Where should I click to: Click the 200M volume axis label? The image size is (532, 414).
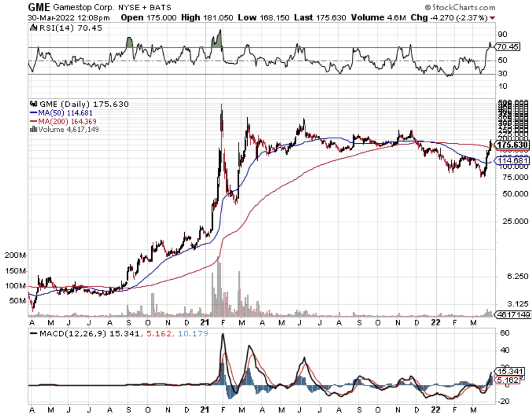tap(15, 255)
